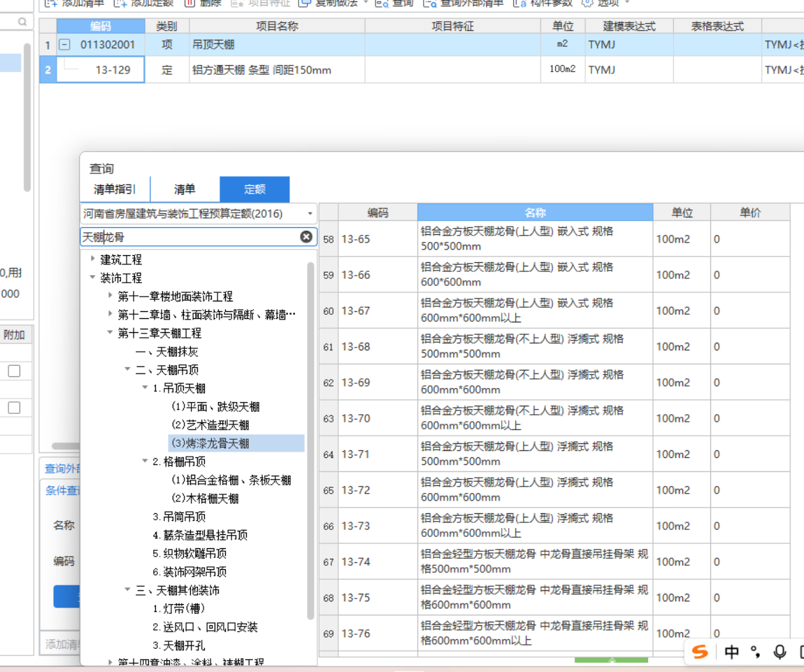The image size is (804, 672).
Task: Click the 吊顶天棚 name cell in row 1
Action: pyautogui.click(x=277, y=45)
